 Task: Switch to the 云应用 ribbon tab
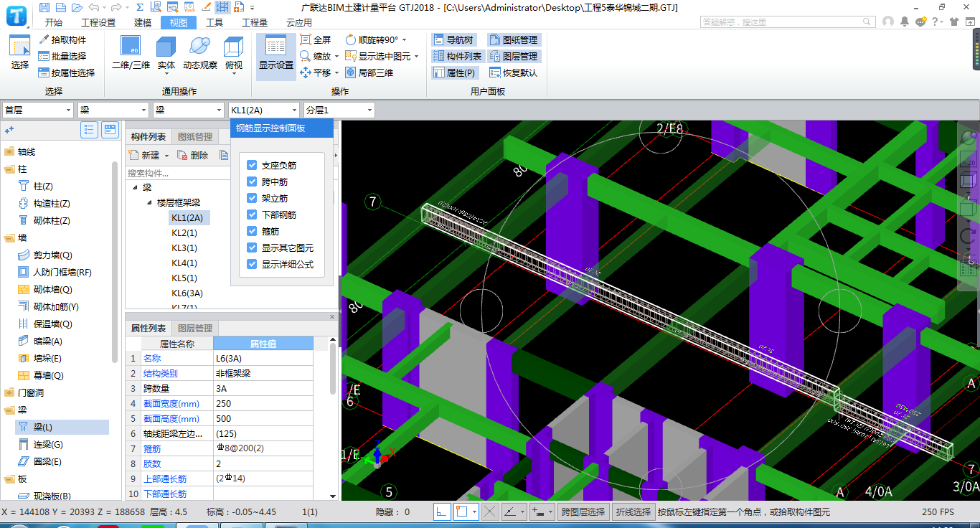click(299, 22)
